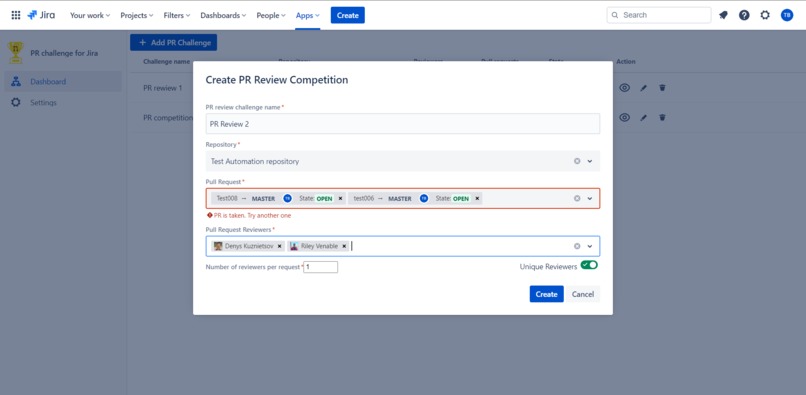Remove reviewer Riley Venable
Image resolution: width=806 pixels, height=395 pixels.
344,246
